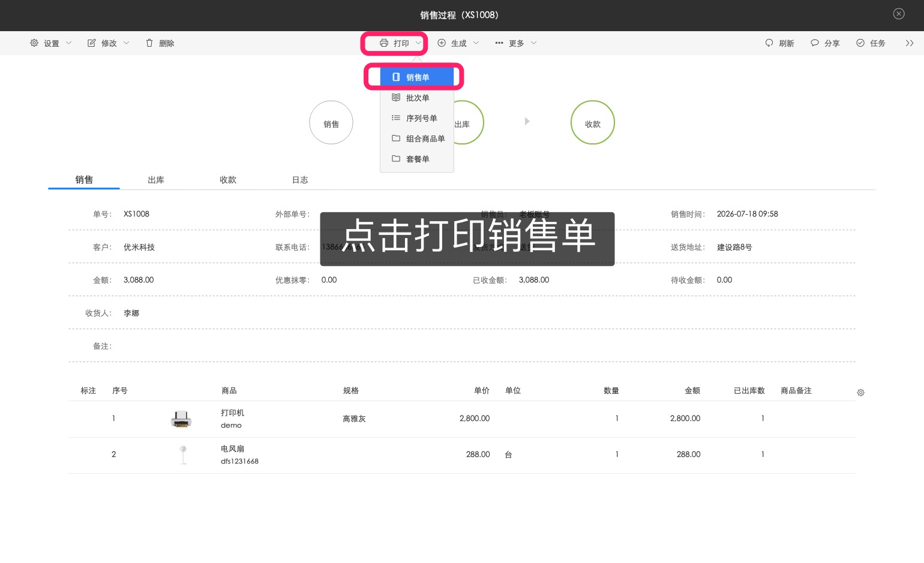The height and width of the screenshot is (563, 924).
Task: Switch to the 出库 tab
Action: (x=156, y=180)
